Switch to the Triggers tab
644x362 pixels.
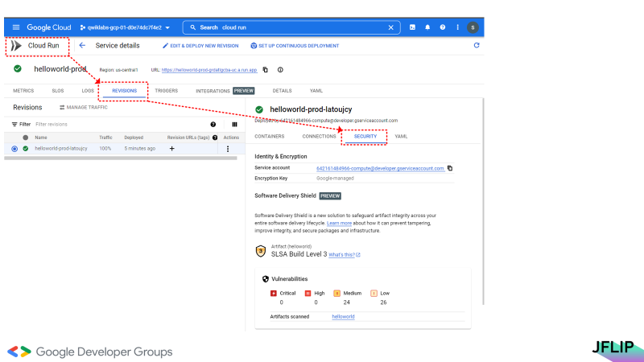167,91
